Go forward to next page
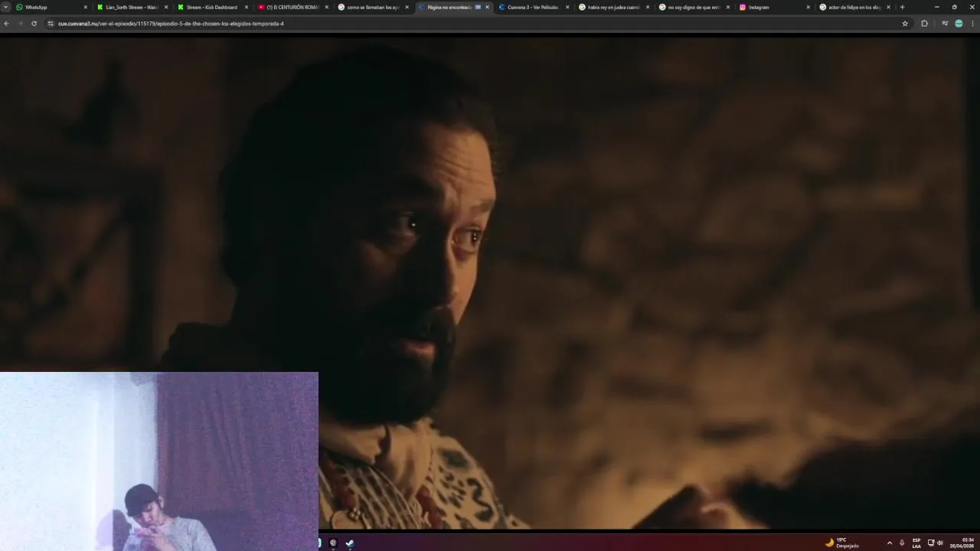Viewport: 980px width, 551px height. tap(20, 24)
